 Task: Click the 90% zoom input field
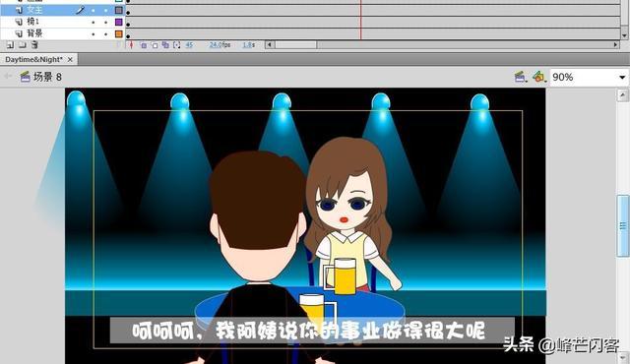[583, 77]
